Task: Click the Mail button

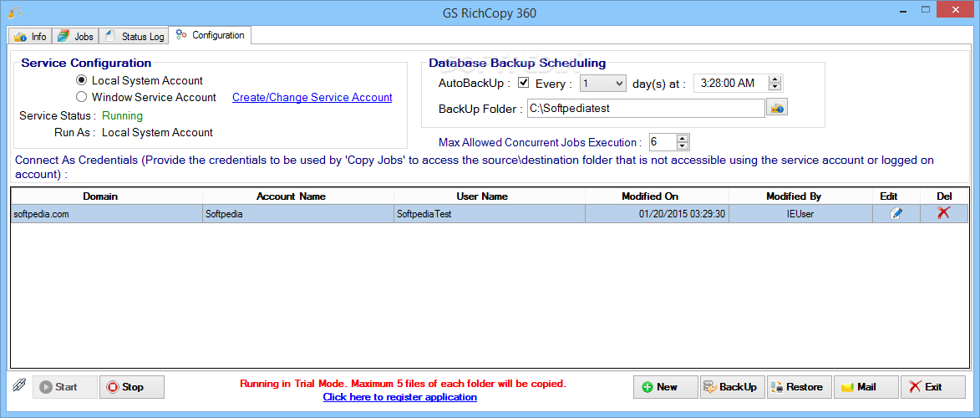Action: point(866,387)
